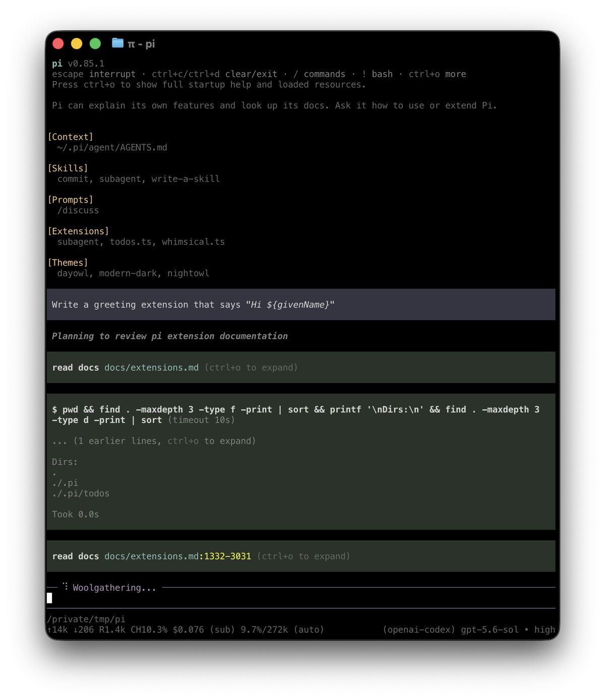The width and height of the screenshot is (605, 700).
Task: Click "Pi can explain its own features" line
Action: tap(274, 106)
